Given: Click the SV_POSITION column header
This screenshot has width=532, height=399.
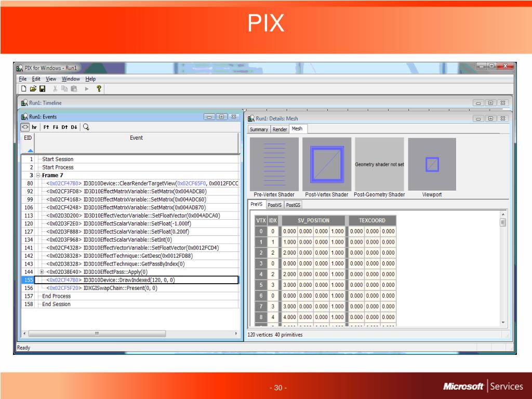Looking at the screenshot, I should (313, 220).
